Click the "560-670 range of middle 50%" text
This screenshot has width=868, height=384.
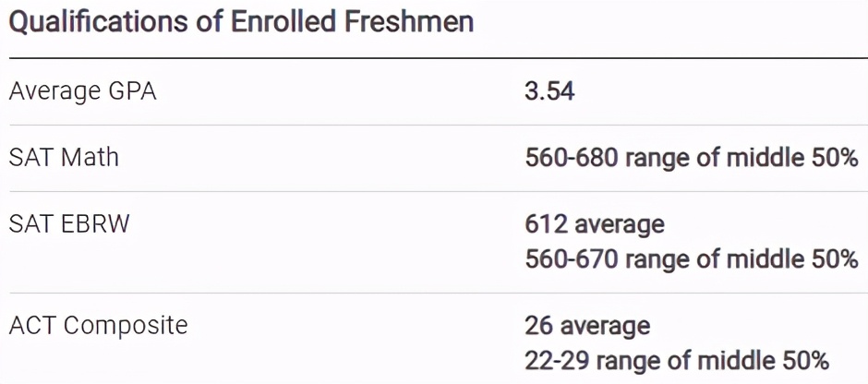[692, 259]
